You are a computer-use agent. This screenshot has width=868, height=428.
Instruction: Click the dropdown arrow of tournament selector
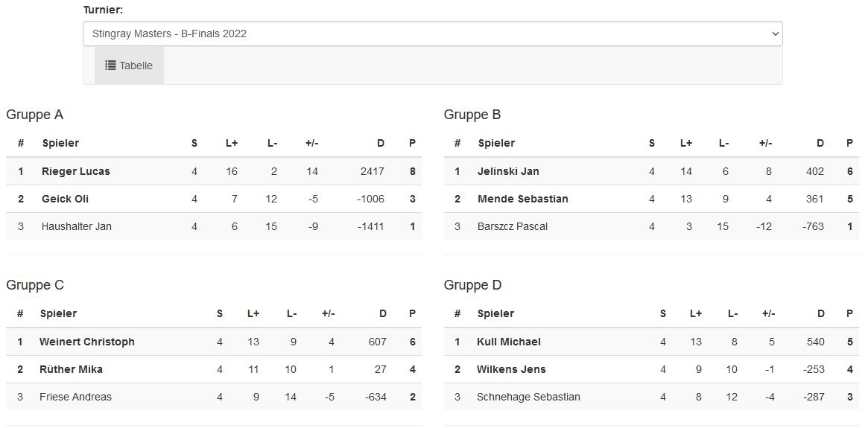click(775, 33)
